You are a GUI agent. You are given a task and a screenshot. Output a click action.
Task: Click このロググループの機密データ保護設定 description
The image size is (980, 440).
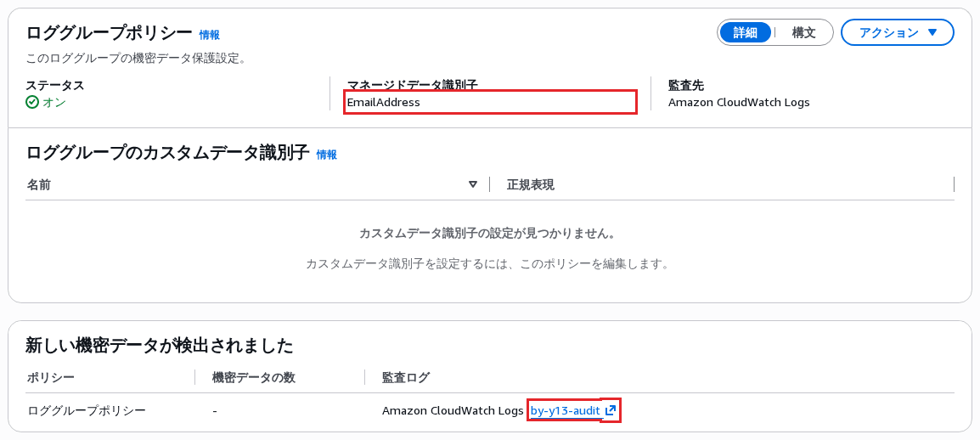[137, 59]
